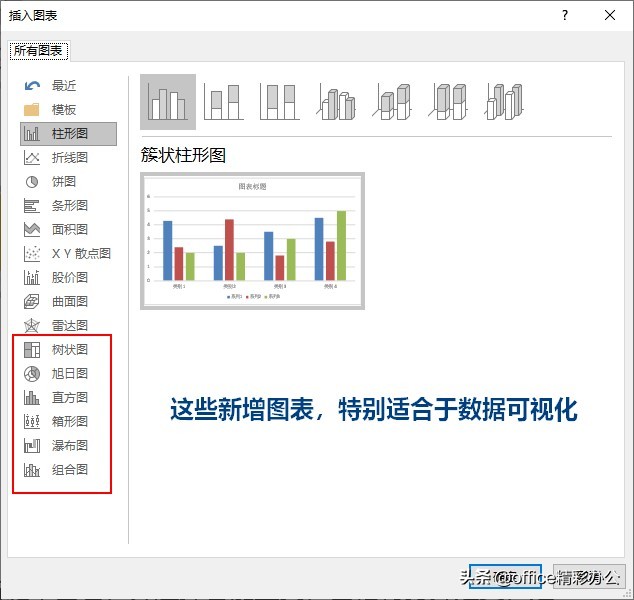Close the 插入图表 dialog

click(610, 16)
